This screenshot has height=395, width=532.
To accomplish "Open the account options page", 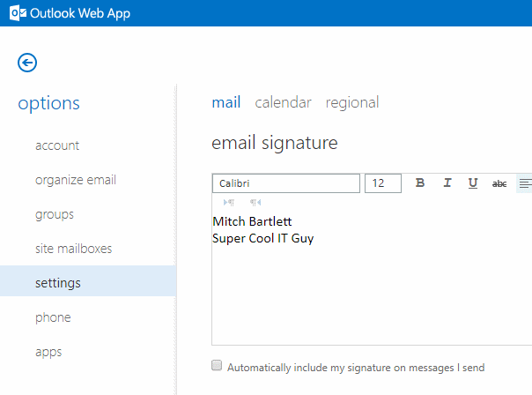I will (57, 145).
